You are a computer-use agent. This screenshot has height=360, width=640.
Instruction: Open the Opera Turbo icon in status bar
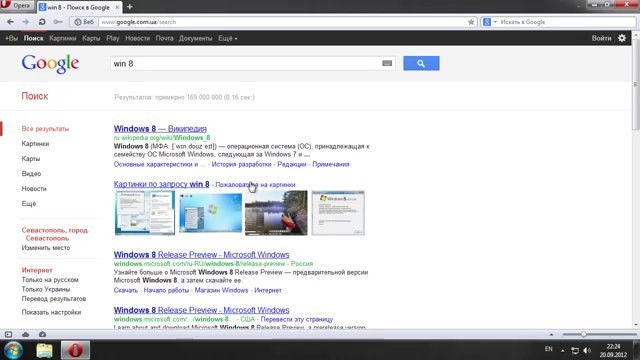coord(42,334)
